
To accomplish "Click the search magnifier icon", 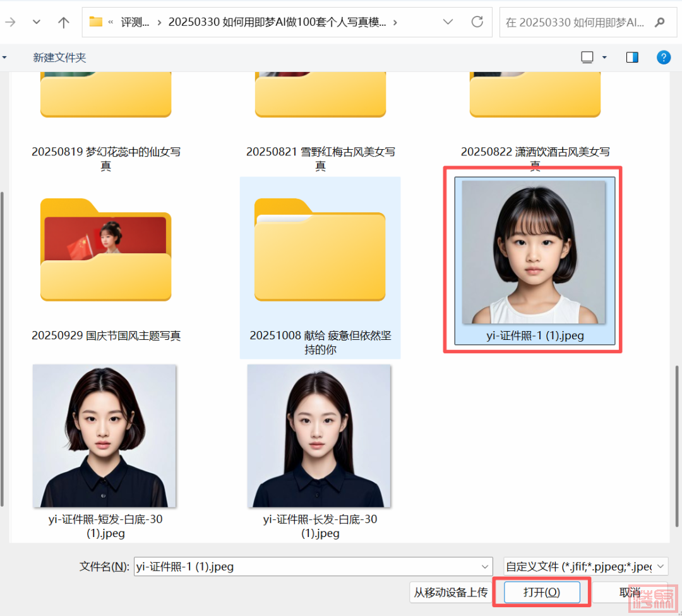I will [660, 23].
